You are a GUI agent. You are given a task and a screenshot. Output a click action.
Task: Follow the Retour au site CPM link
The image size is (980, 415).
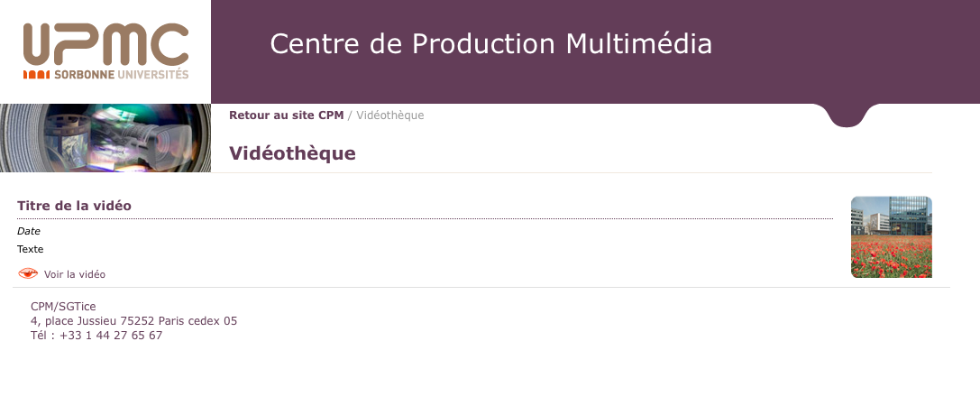pos(287,115)
